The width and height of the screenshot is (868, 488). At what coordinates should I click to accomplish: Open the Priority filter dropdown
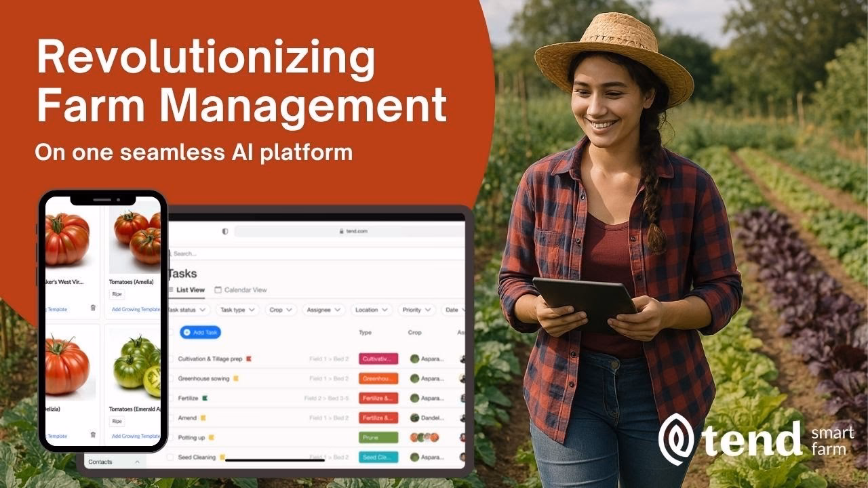pyautogui.click(x=416, y=310)
